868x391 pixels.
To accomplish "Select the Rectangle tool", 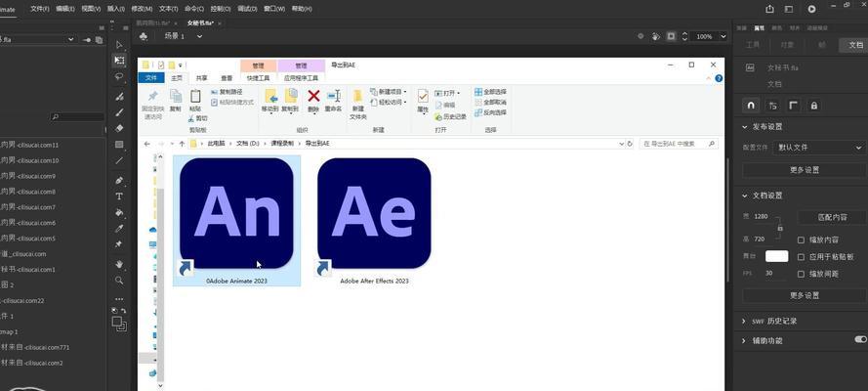I will click(x=119, y=145).
